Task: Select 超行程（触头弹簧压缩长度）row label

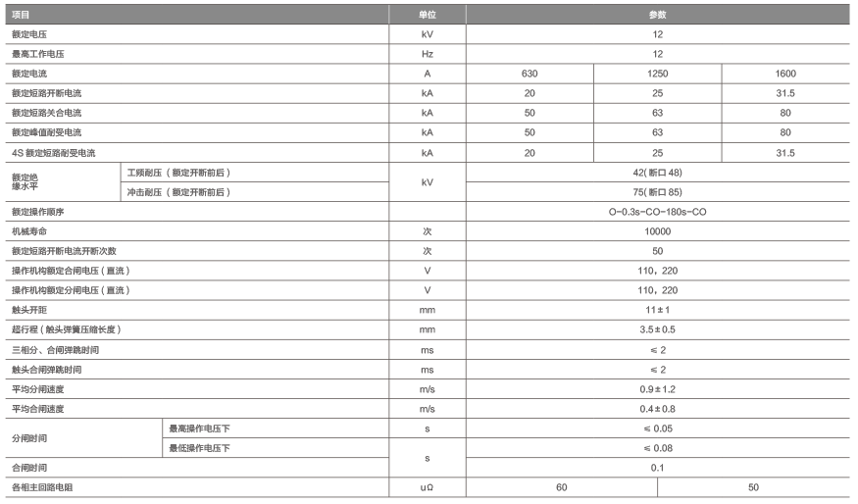Action: [x=67, y=330]
